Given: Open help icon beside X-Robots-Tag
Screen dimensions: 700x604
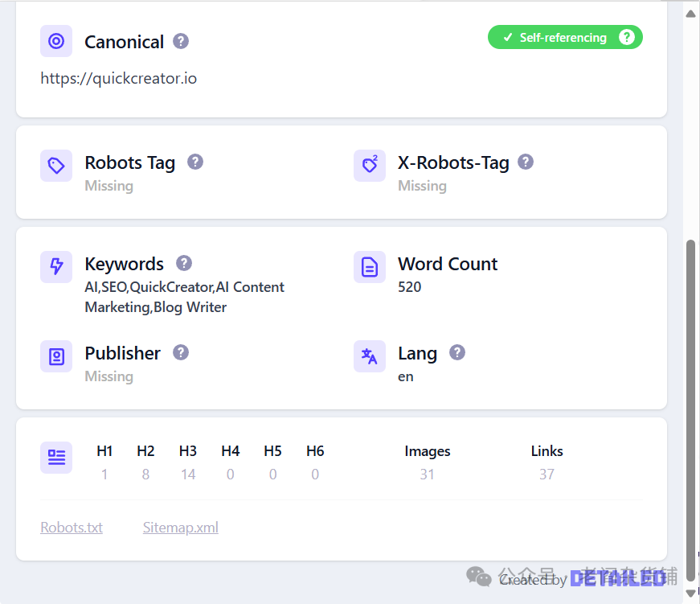Looking at the screenshot, I should click(526, 162).
